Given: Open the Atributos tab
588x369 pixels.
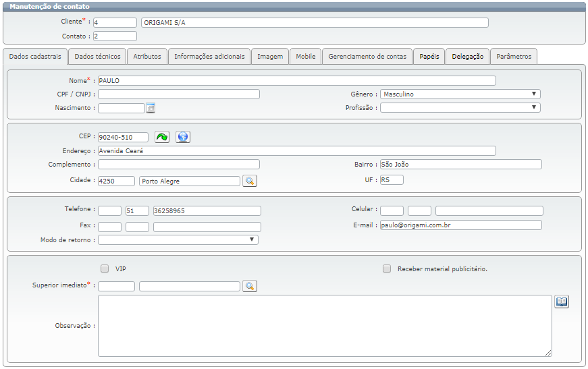Looking at the screenshot, I should (x=147, y=57).
